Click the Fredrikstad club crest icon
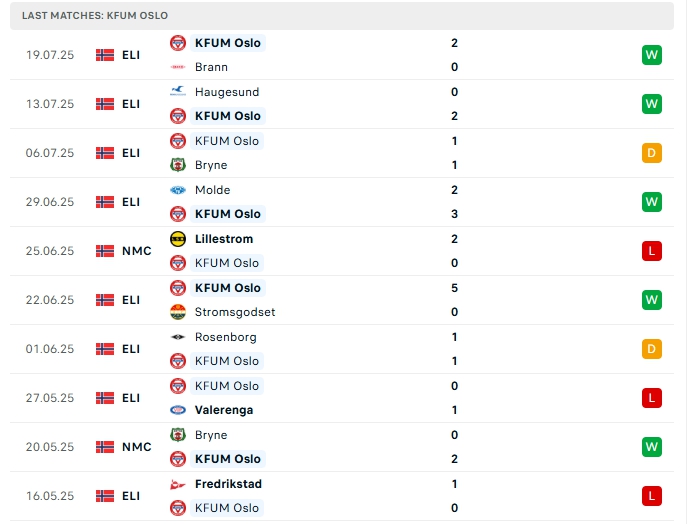 coord(178,484)
